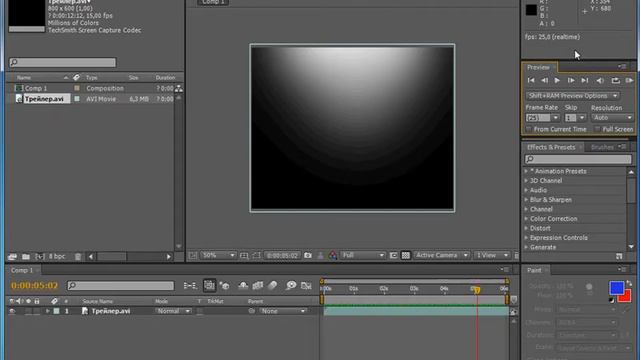Screen dimensions: 640x360
Task: Hide the Трейлер.avi layer with eye toggle
Action: [x=12, y=311]
